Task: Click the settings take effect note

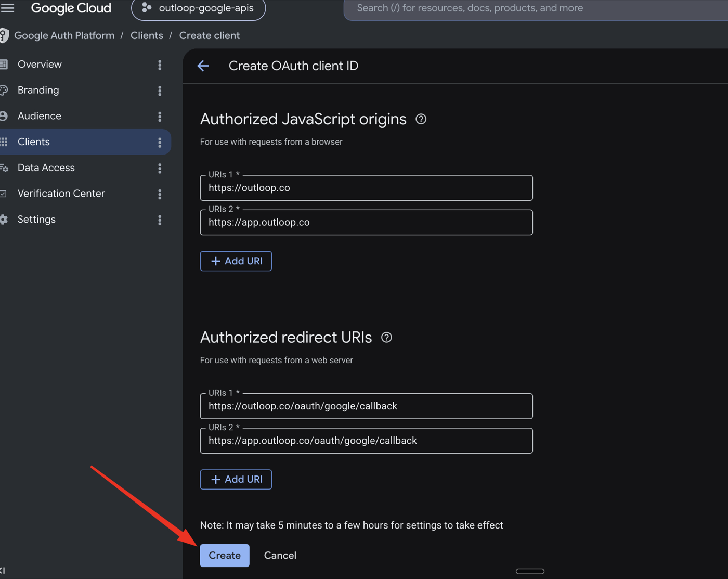Action: tap(352, 525)
